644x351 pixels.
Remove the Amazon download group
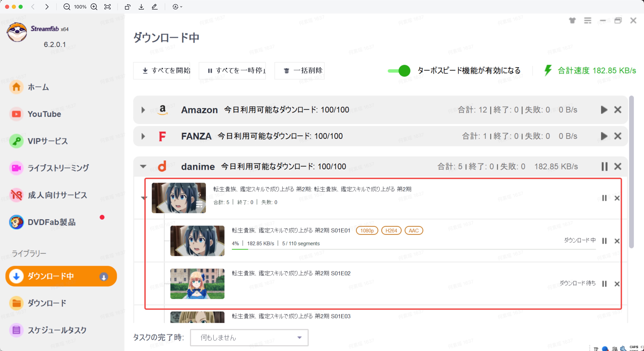[x=617, y=110]
